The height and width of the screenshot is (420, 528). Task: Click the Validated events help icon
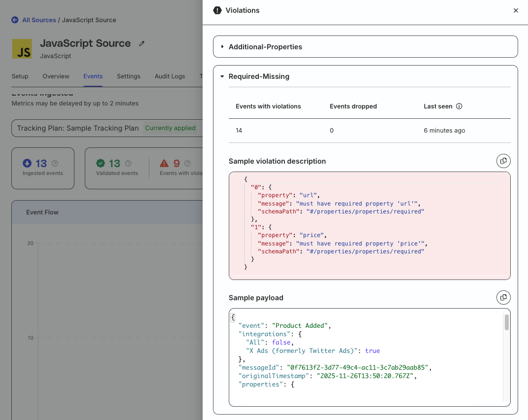[128, 163]
